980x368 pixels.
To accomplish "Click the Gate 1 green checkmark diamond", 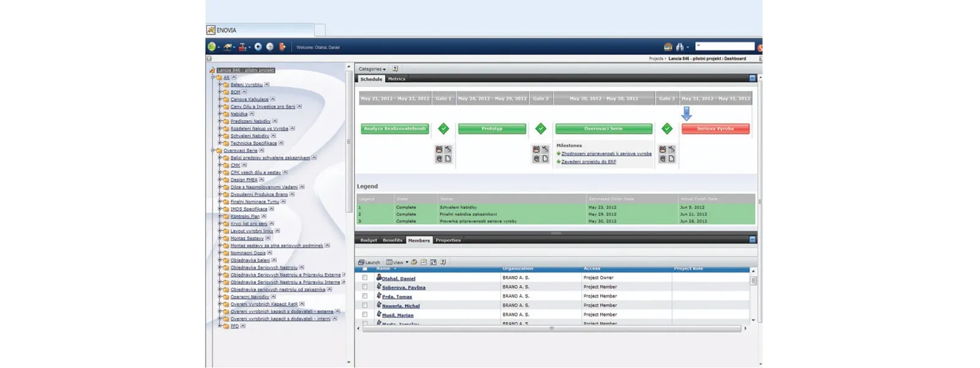I will tap(443, 129).
